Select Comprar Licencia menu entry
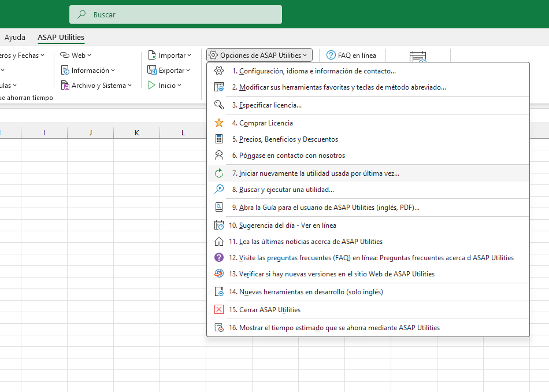The image size is (549, 392). tap(368, 123)
